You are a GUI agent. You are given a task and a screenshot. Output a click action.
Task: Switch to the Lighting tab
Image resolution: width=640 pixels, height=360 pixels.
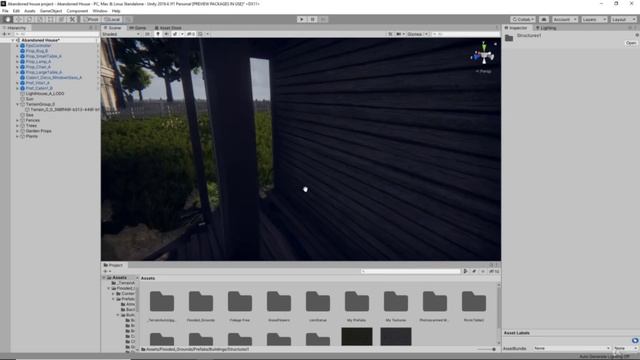point(546,28)
